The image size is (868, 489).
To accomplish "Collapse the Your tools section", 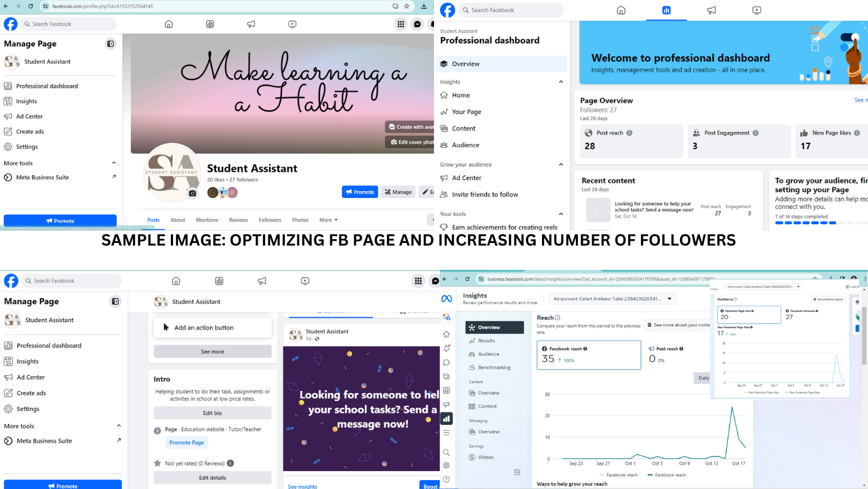I will pos(561,214).
